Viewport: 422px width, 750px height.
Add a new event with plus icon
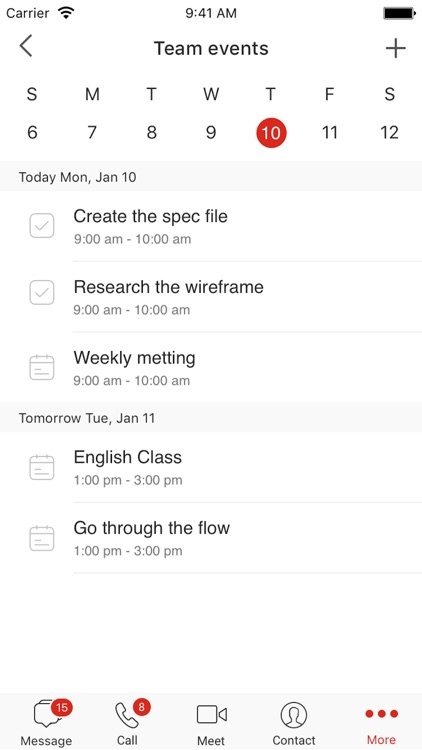point(396,48)
